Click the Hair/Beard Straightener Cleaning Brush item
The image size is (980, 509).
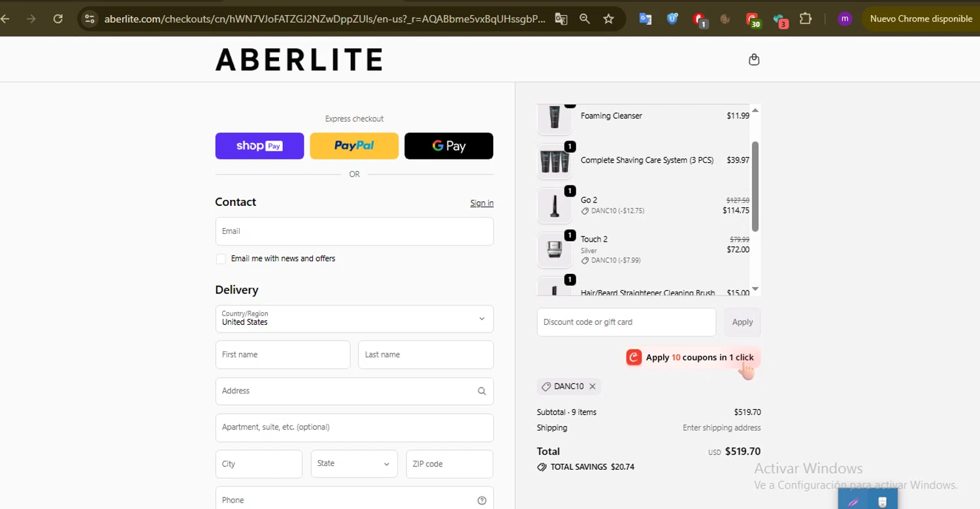click(x=647, y=293)
